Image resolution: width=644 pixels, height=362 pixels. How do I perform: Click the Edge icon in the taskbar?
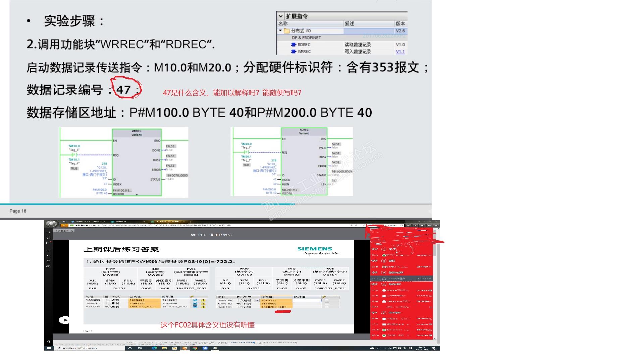tap(155, 348)
